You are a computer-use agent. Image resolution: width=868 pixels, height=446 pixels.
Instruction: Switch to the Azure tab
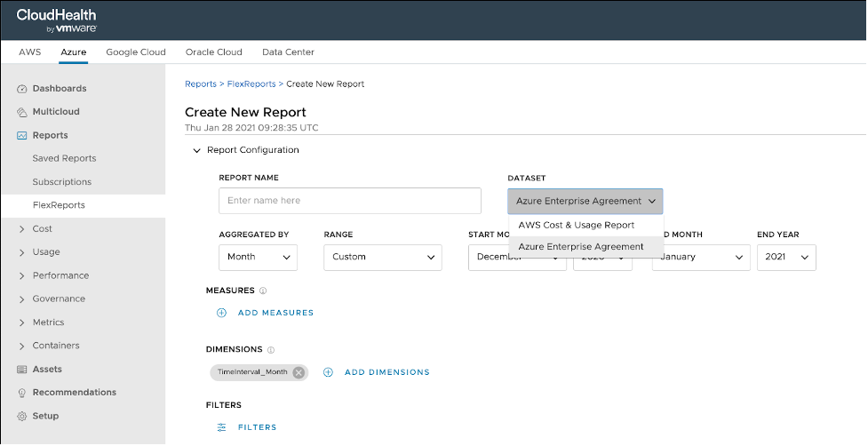tap(74, 52)
